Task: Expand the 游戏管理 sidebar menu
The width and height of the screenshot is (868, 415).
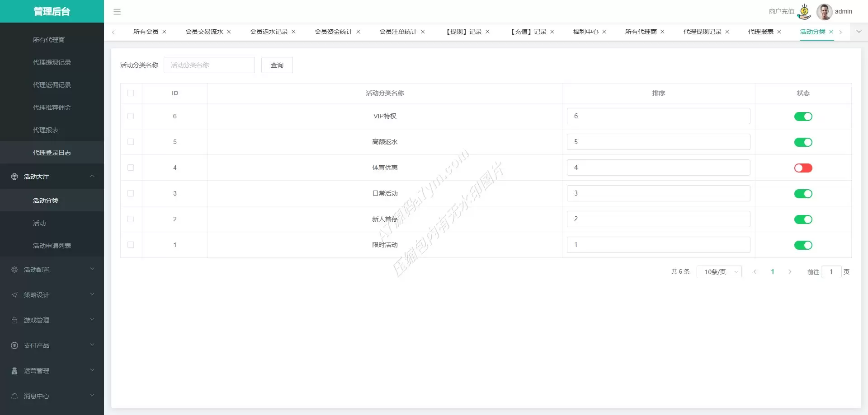Action: tap(52, 320)
